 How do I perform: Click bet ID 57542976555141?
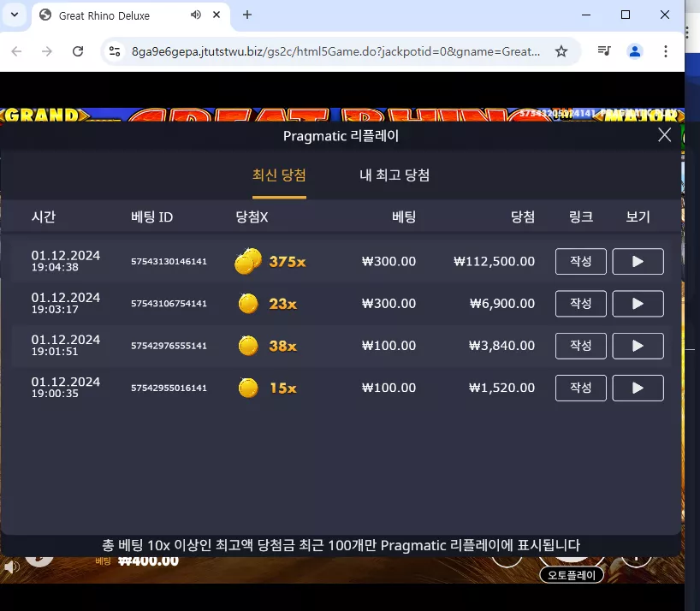[x=169, y=346]
